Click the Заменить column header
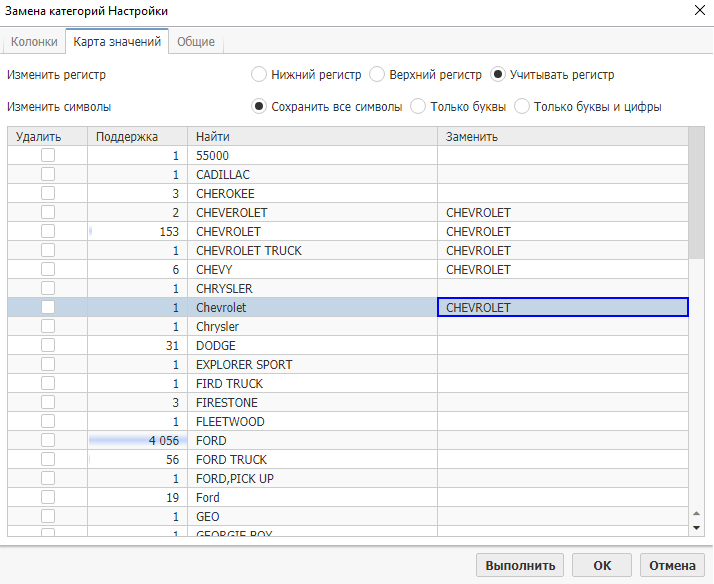 coord(562,137)
